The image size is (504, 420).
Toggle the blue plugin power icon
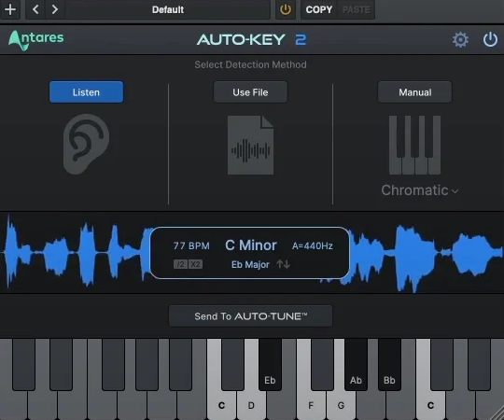[490, 40]
